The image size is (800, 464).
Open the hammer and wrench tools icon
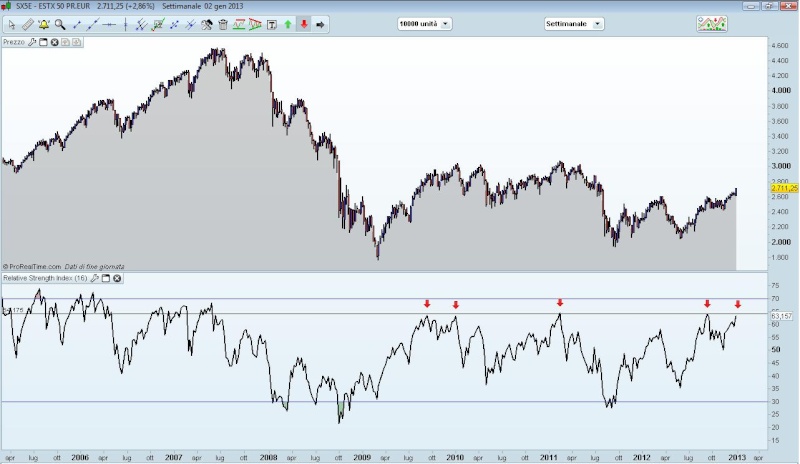(206, 25)
